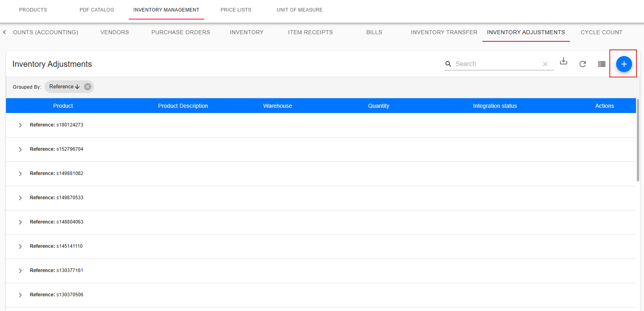
Task: Expand the Reference s180124273 group
Action: point(20,125)
